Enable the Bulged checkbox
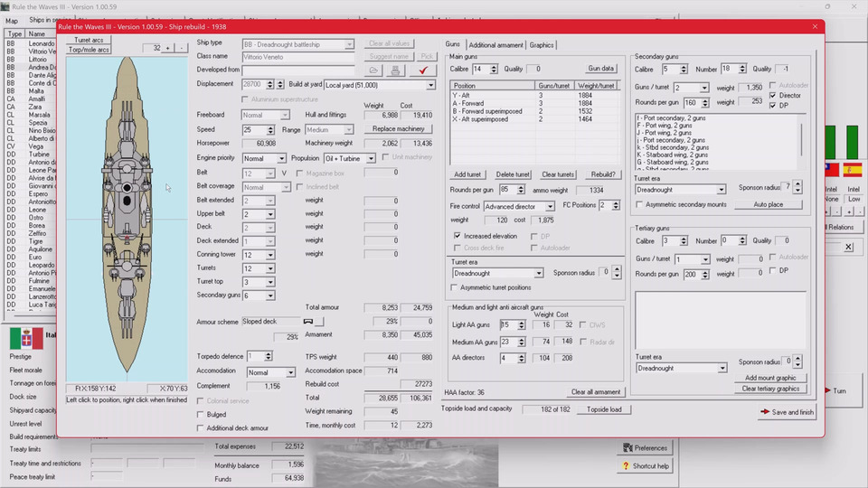This screenshot has height=488, width=868. (201, 415)
